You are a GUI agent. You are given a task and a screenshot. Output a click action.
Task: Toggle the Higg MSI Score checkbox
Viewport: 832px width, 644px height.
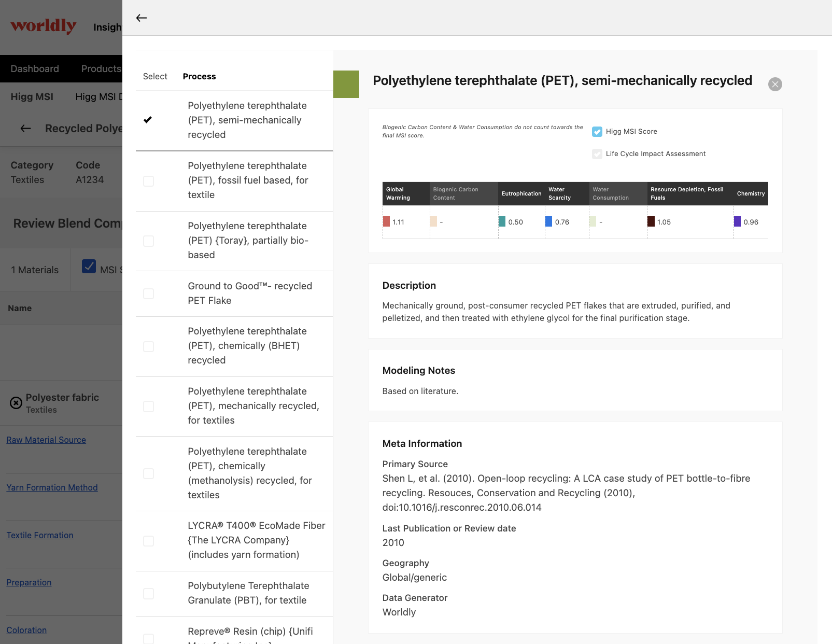pos(597,132)
